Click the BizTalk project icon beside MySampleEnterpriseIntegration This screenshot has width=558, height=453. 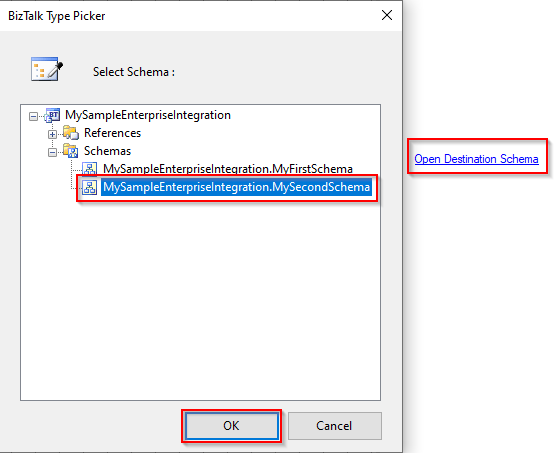(53, 115)
